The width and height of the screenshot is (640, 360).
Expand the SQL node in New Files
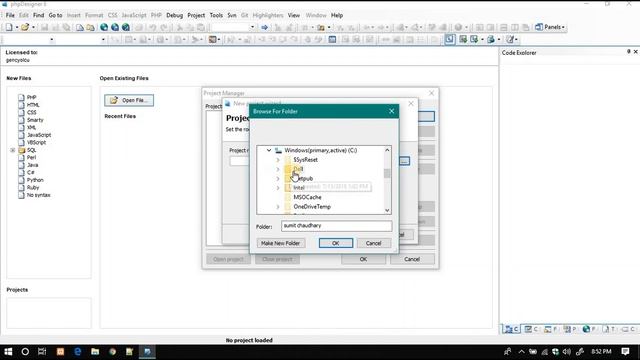[13, 150]
